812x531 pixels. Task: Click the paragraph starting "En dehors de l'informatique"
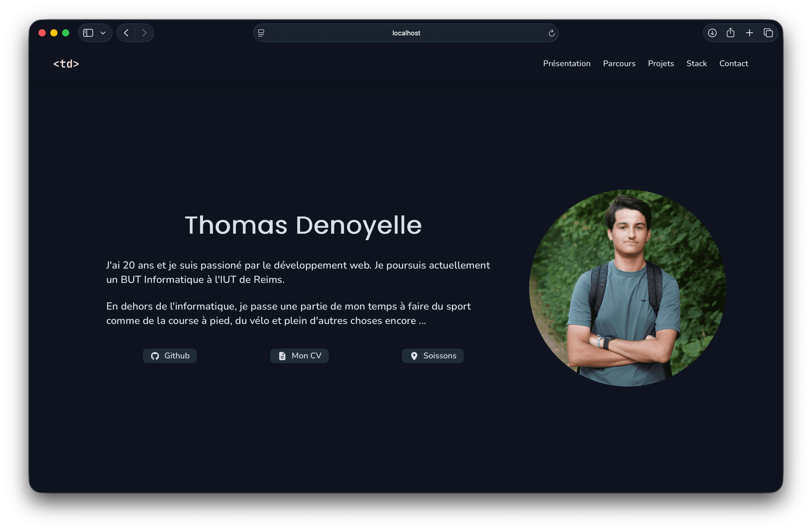pyautogui.click(x=288, y=313)
